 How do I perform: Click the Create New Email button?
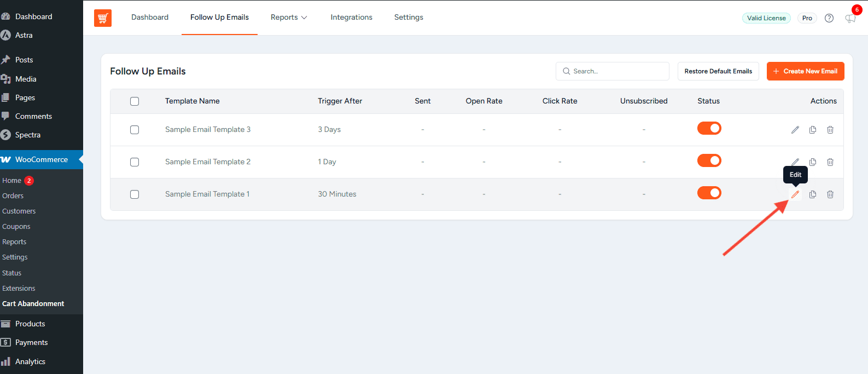[805, 71]
